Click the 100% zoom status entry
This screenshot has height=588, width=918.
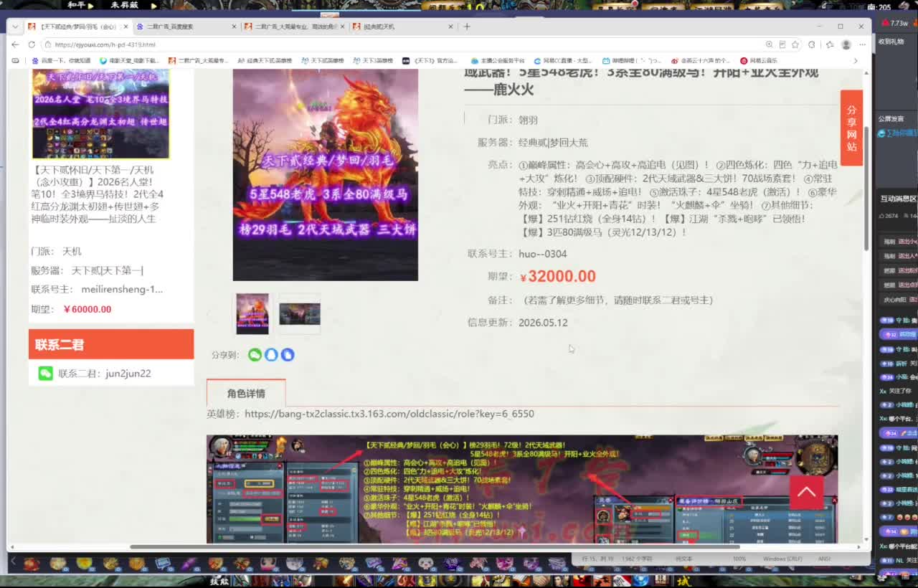pyautogui.click(x=739, y=559)
